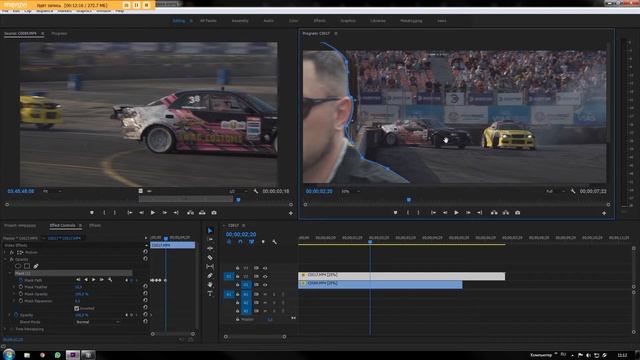Toggle track lock for V2
The width and height of the screenshot is (640, 360).
click(x=237, y=276)
